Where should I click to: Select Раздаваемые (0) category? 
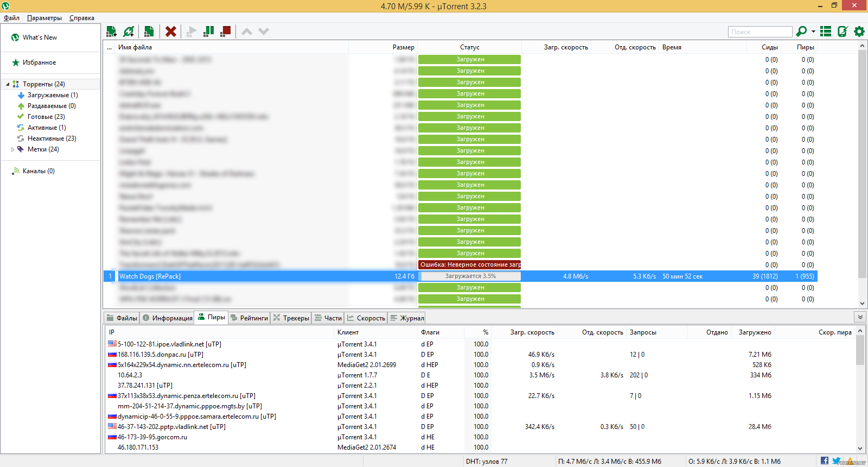52,106
